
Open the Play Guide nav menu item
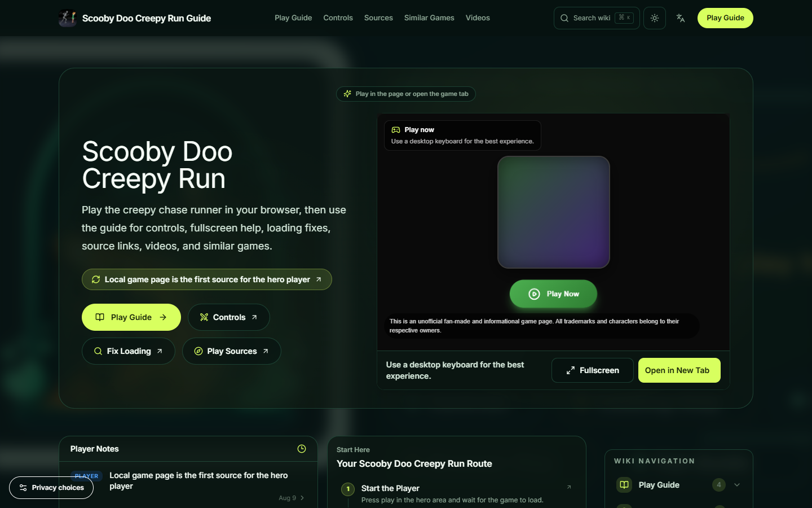[x=293, y=18]
